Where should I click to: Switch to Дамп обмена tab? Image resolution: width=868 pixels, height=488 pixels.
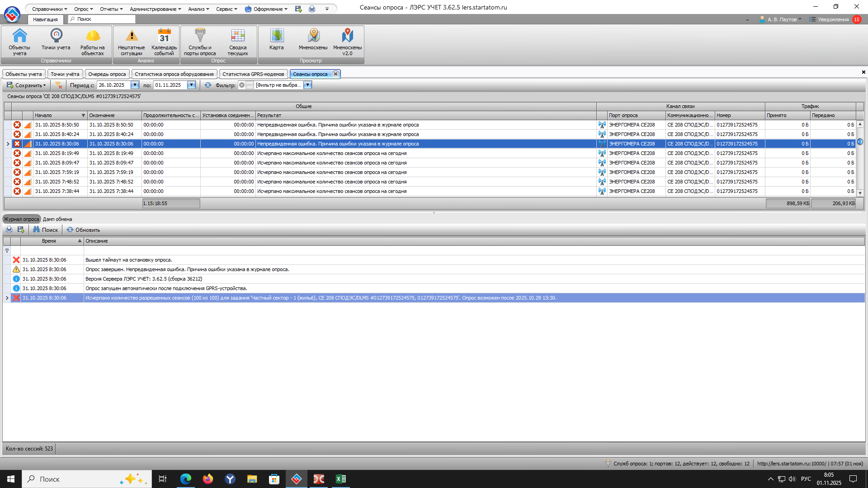[x=57, y=219]
